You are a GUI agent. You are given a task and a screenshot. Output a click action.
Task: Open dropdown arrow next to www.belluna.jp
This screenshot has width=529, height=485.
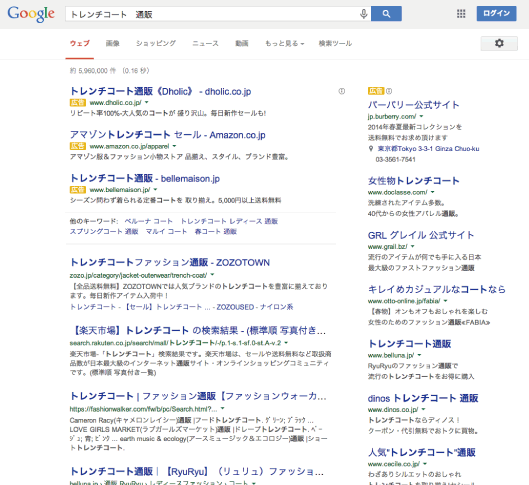[419, 355]
